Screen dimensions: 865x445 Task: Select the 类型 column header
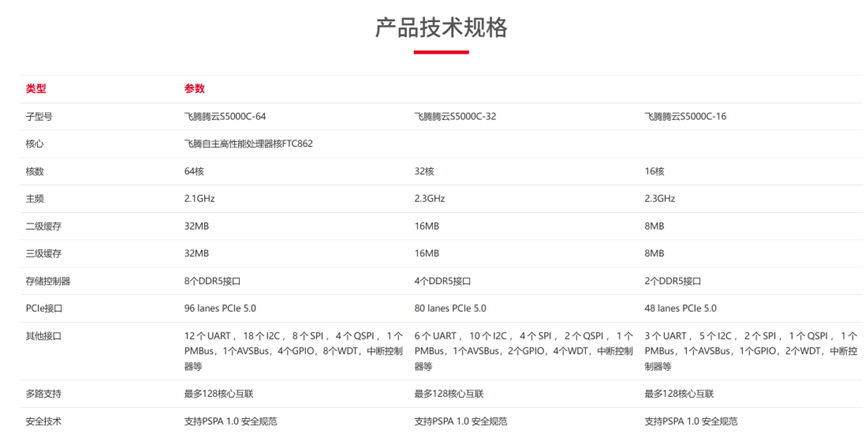[36, 88]
